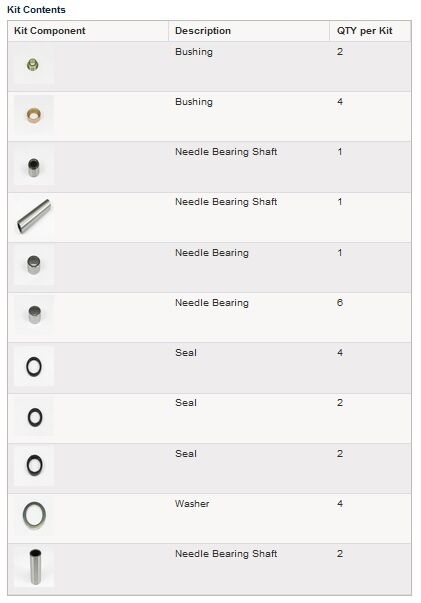Select the middle seal ring thumbnail

[x=34, y=416]
